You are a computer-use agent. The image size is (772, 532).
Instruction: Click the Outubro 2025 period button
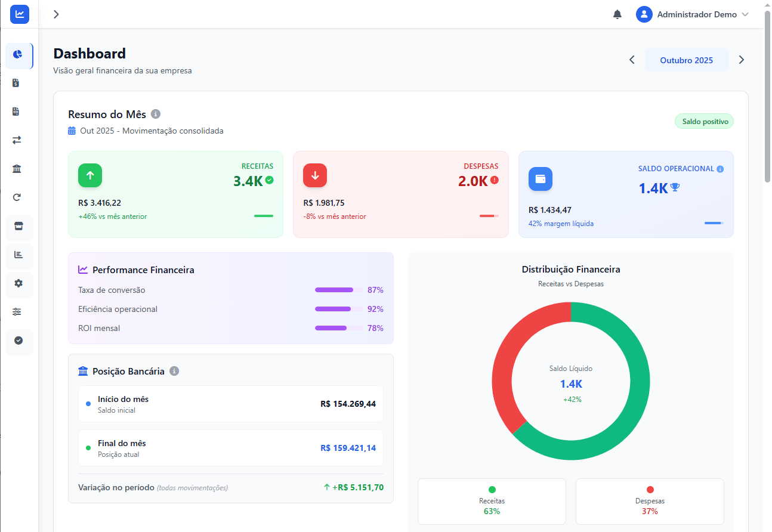687,60
